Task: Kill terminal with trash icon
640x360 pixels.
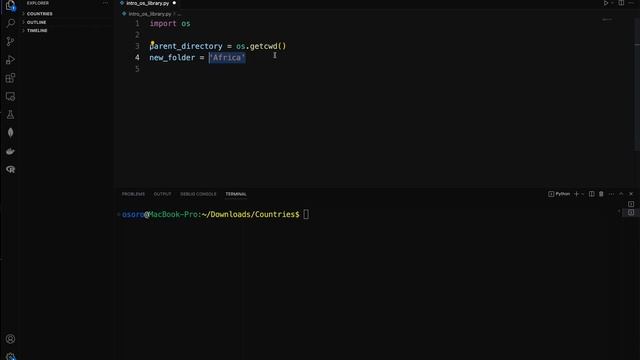Action: pos(601,194)
